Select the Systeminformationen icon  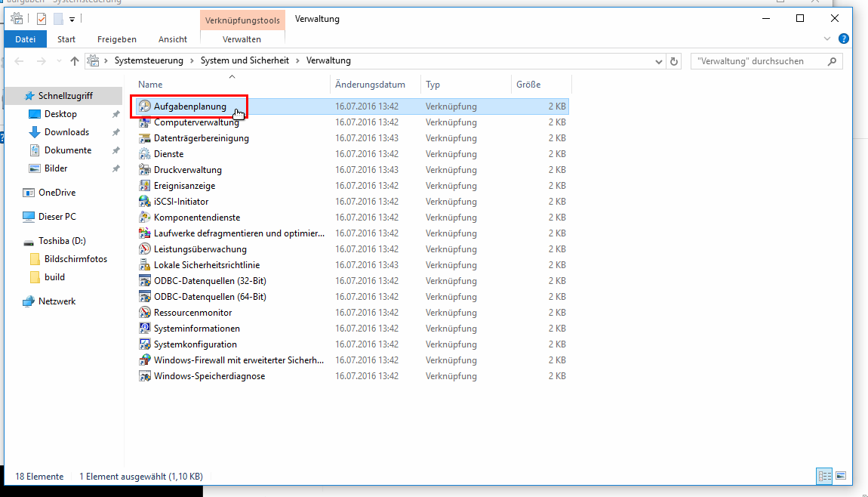point(144,329)
